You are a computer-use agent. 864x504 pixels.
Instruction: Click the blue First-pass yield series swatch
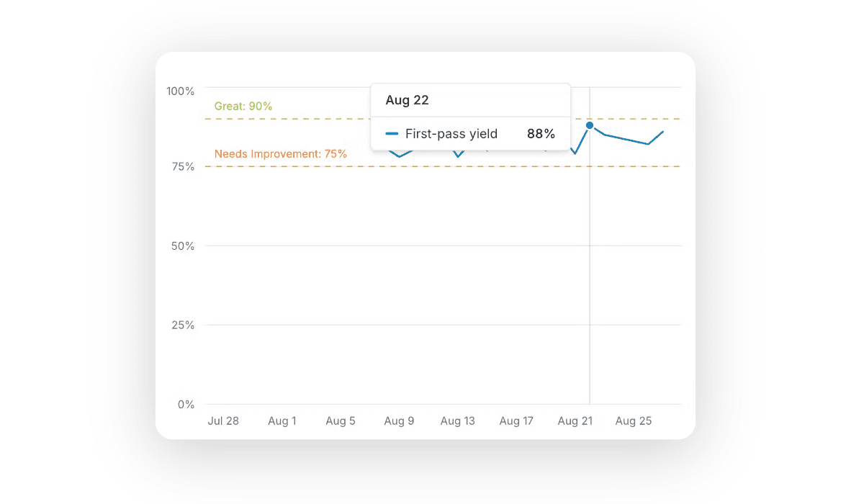392,134
